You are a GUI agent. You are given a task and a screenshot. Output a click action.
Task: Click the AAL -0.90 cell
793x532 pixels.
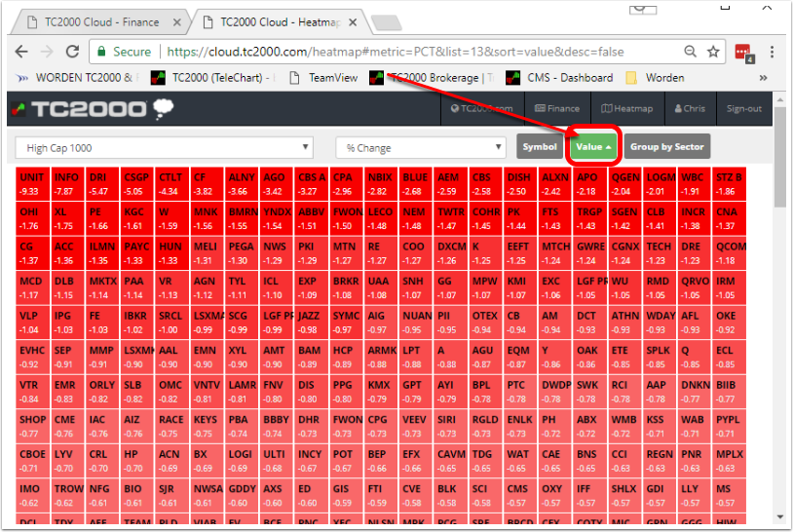(172, 357)
